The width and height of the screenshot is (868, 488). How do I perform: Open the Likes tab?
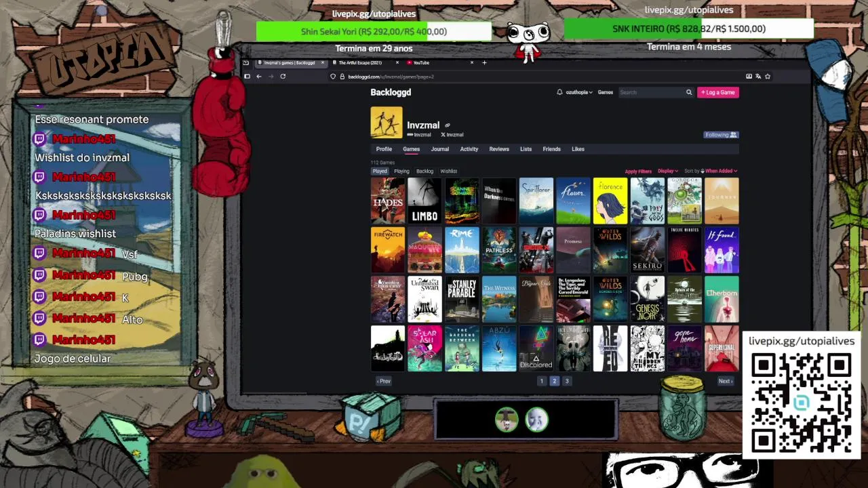pos(578,149)
